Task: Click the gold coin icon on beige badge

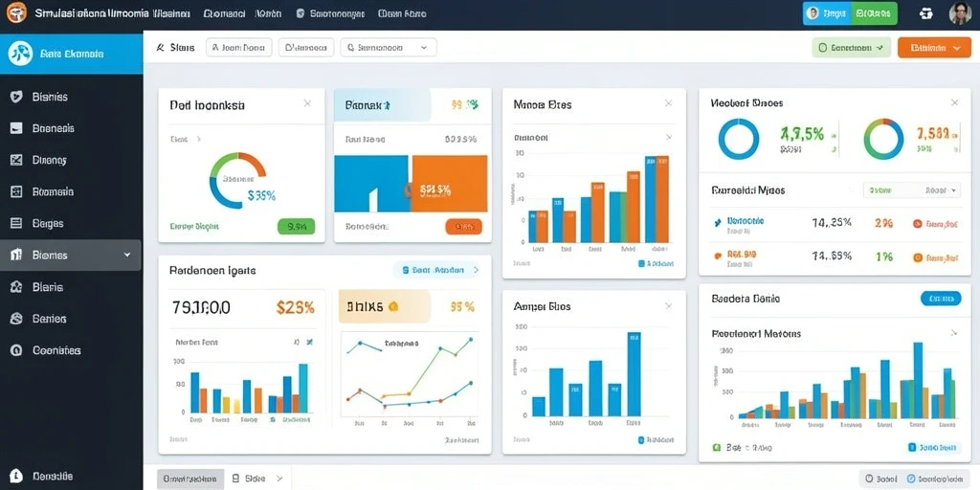Action: coord(393,306)
